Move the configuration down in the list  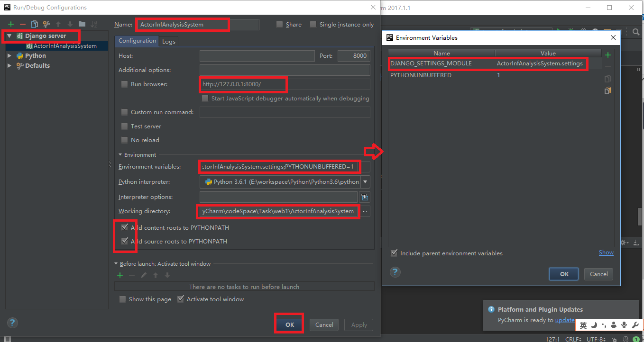tap(70, 24)
